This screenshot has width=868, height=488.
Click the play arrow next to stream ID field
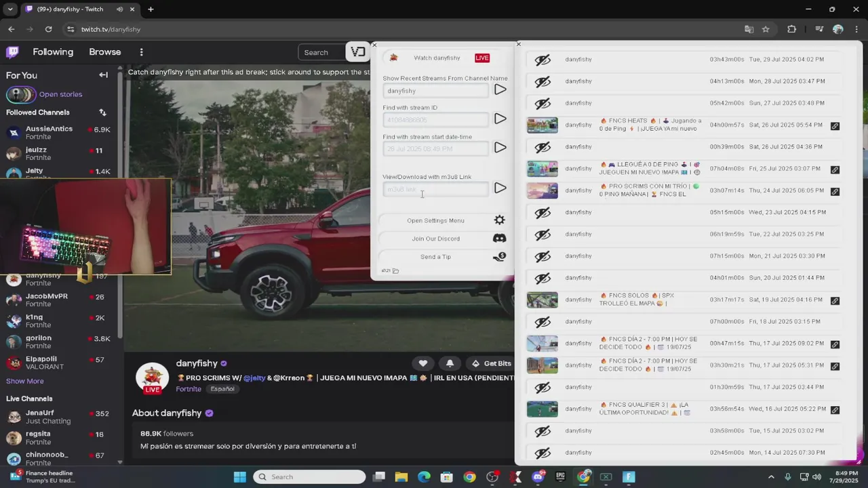click(500, 119)
